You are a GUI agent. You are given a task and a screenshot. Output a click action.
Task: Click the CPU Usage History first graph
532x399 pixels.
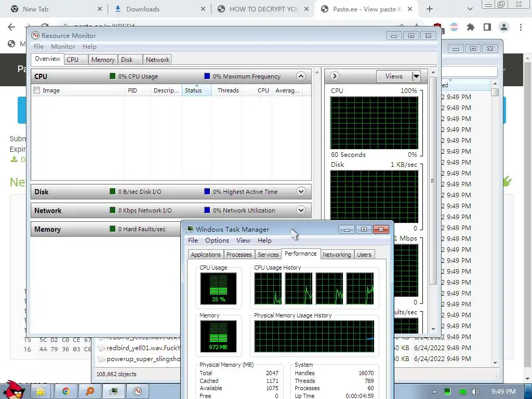pyautogui.click(x=268, y=288)
